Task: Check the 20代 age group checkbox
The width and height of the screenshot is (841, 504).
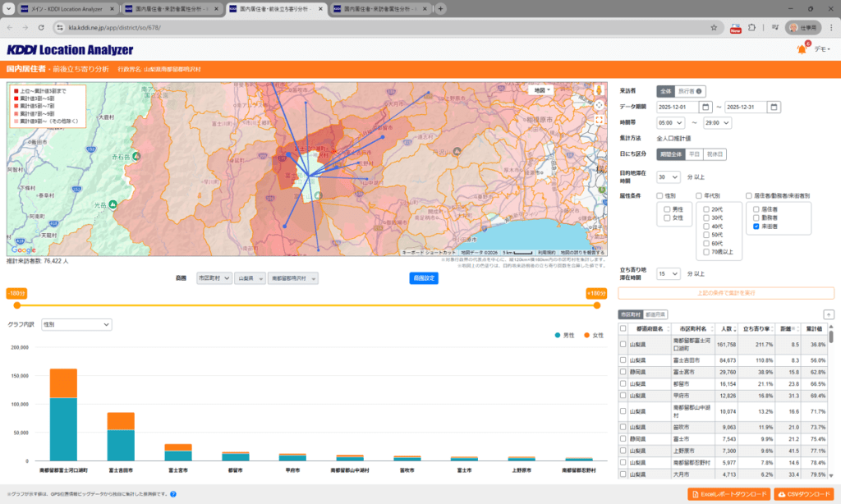Action: pyautogui.click(x=708, y=209)
